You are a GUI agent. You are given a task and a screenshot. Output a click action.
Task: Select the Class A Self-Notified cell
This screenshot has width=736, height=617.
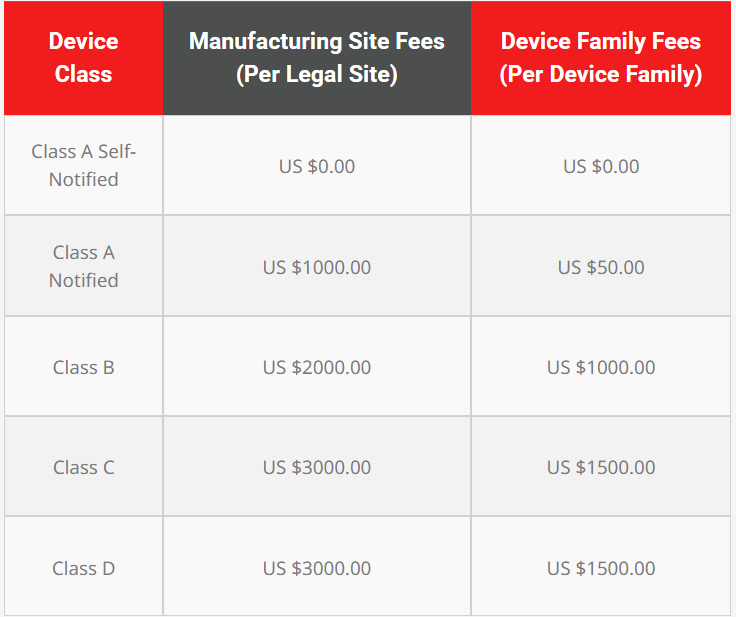point(83,165)
